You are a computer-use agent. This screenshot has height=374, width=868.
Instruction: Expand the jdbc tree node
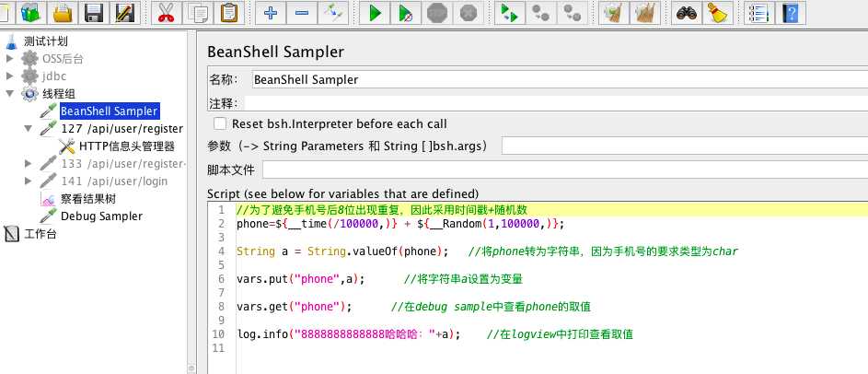[10, 76]
